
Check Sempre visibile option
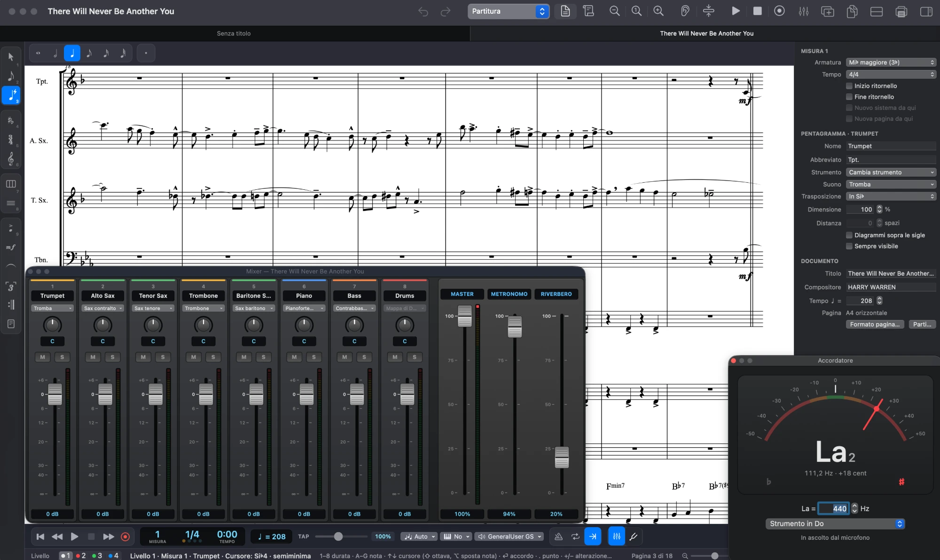pyautogui.click(x=849, y=246)
